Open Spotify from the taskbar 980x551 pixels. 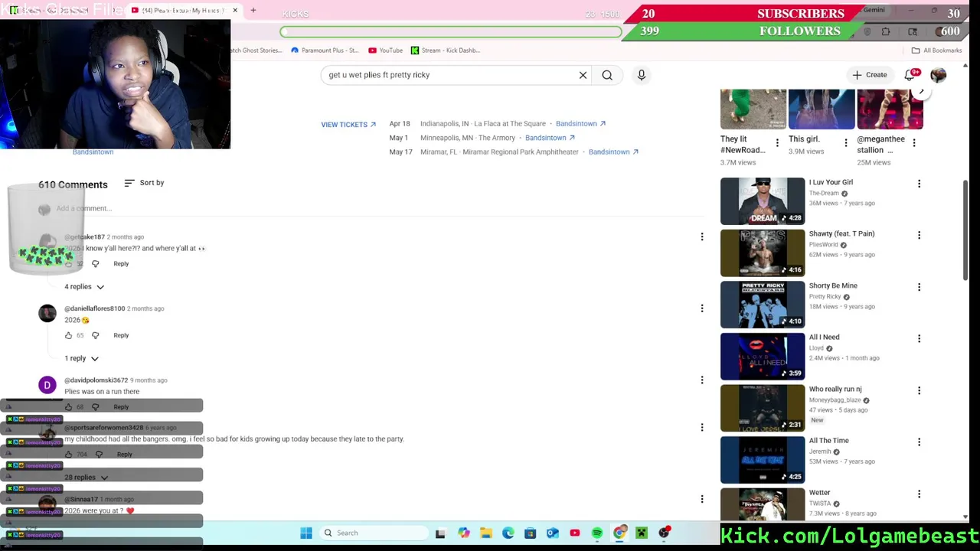(x=597, y=533)
